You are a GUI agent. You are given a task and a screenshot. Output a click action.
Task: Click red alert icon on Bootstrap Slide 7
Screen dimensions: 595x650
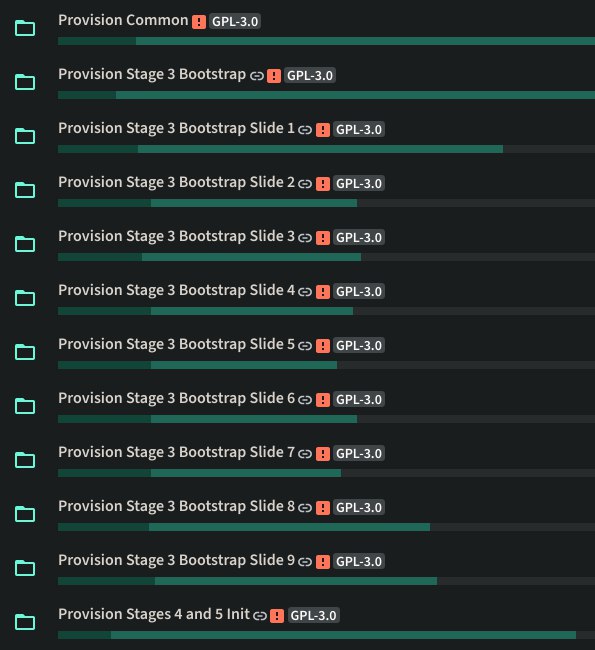323,454
